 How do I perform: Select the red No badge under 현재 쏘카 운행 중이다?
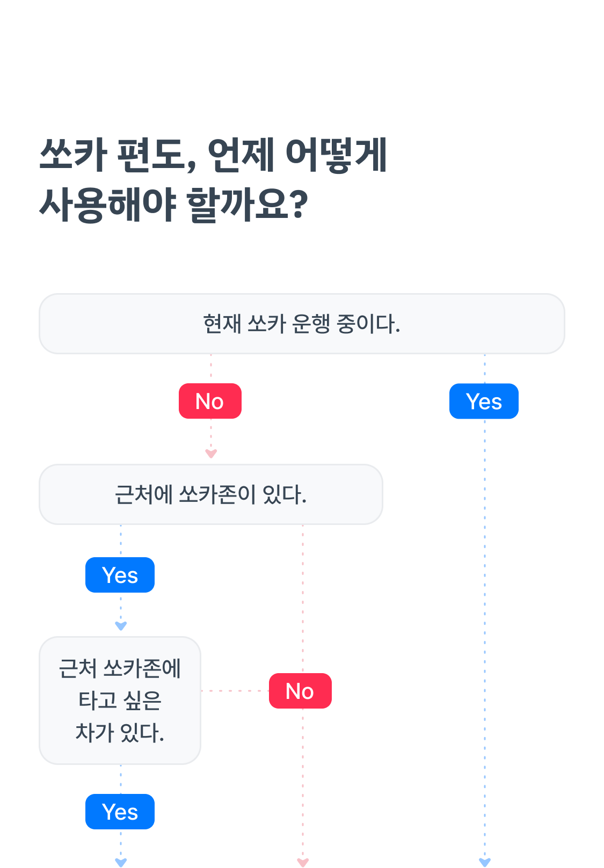pos(210,401)
